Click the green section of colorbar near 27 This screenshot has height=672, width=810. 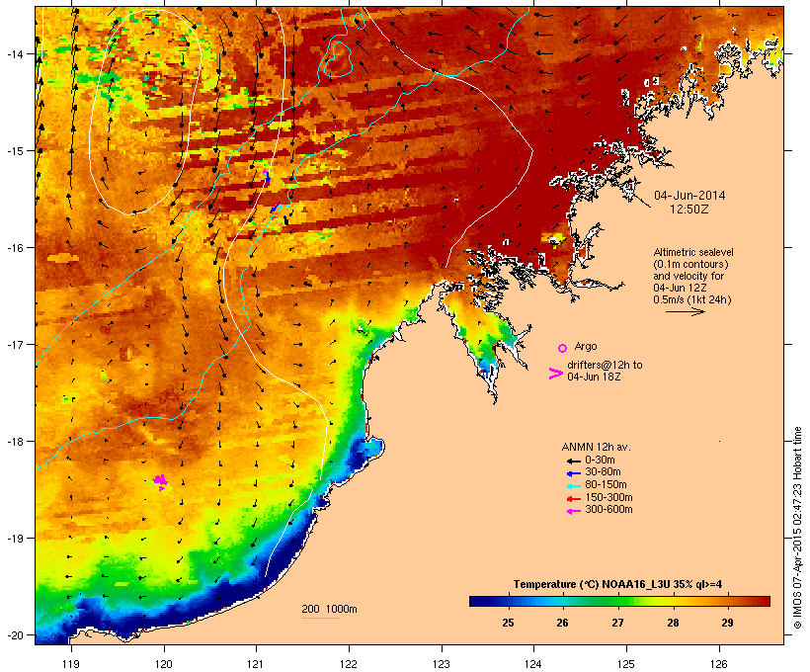617,601
